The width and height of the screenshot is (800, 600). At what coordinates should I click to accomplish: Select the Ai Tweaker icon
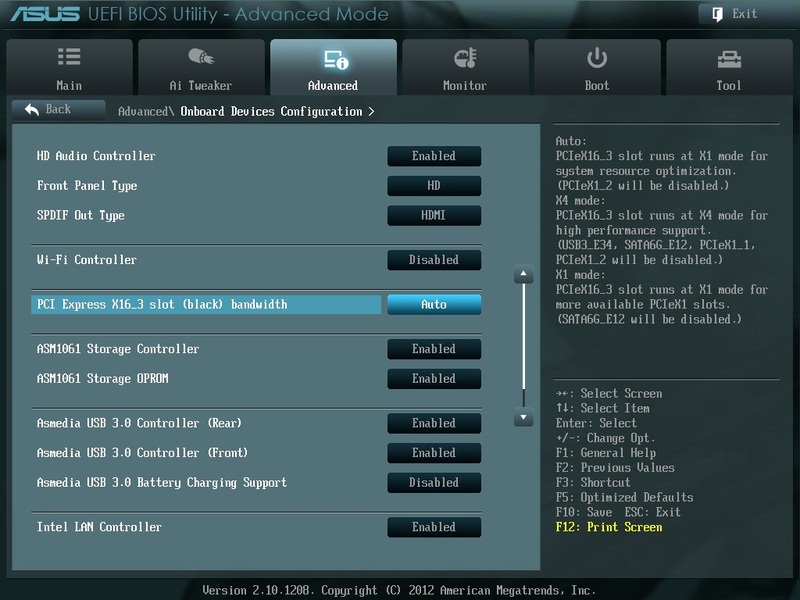pyautogui.click(x=201, y=58)
